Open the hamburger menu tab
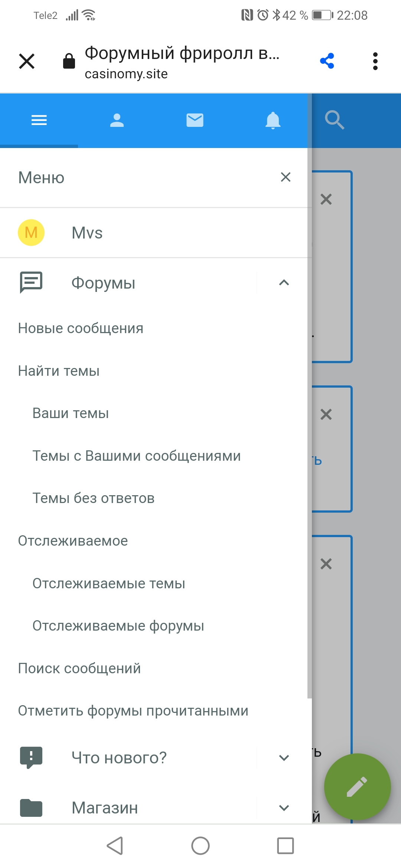Viewport: 401px width, 868px height. coord(39,120)
